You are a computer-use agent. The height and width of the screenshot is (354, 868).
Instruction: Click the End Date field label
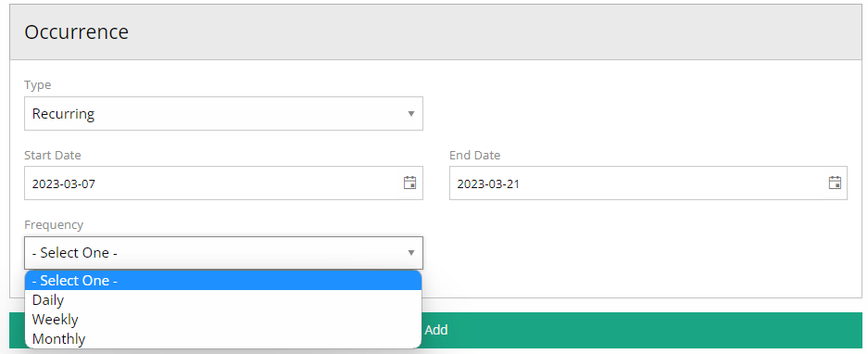point(475,155)
